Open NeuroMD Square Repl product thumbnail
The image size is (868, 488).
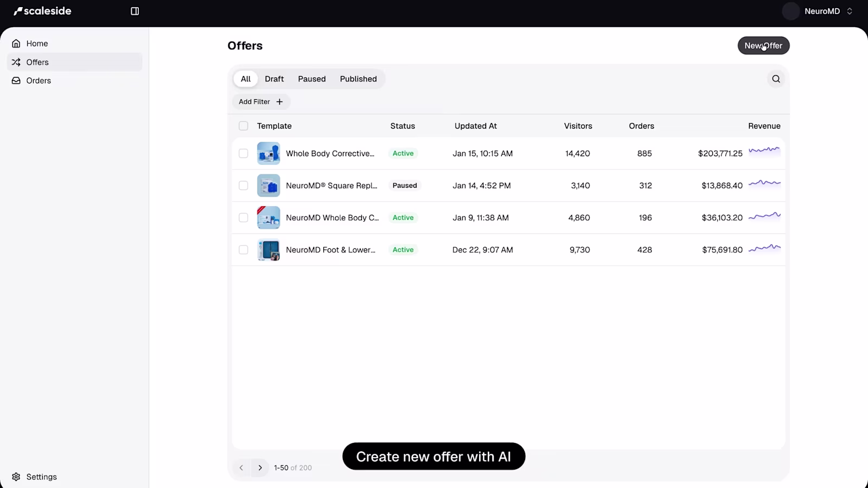click(269, 185)
